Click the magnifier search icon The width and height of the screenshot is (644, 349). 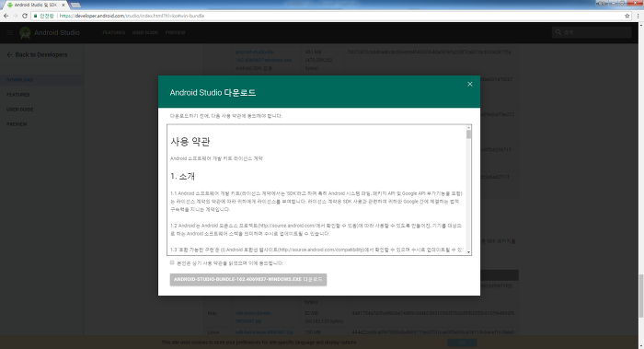[558, 32]
